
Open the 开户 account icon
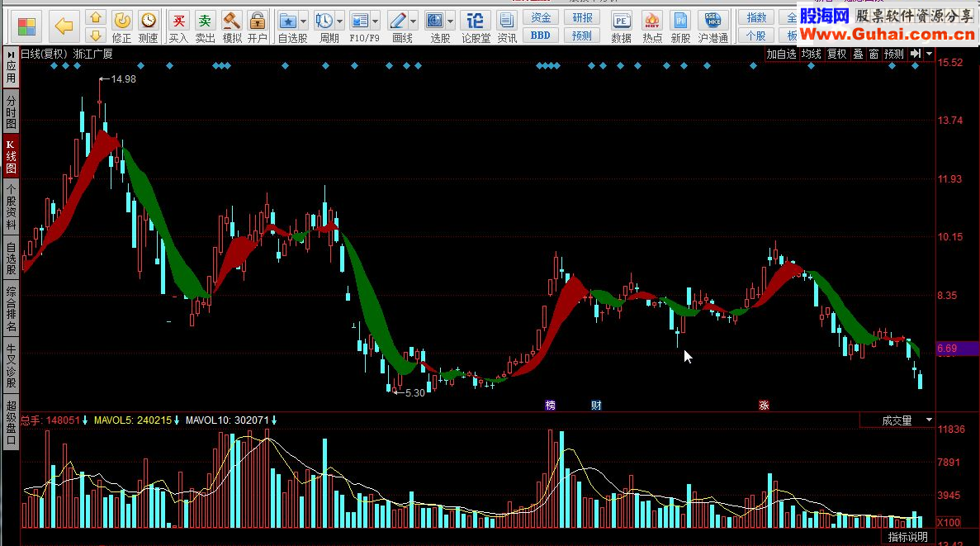pos(257,27)
